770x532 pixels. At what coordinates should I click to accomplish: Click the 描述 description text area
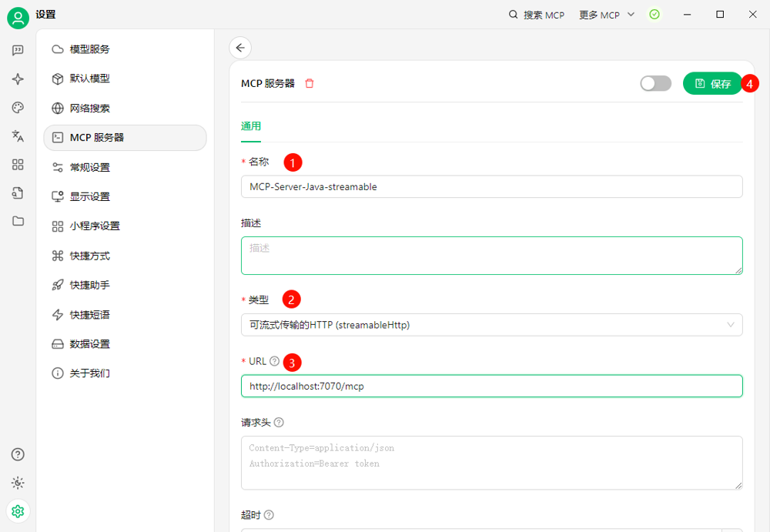click(491, 256)
